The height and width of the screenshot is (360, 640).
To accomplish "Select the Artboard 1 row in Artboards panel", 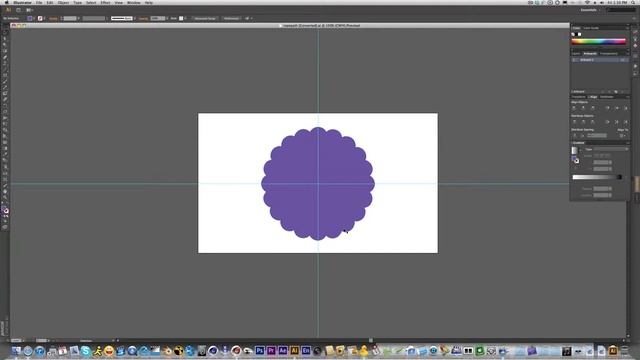I will point(600,60).
